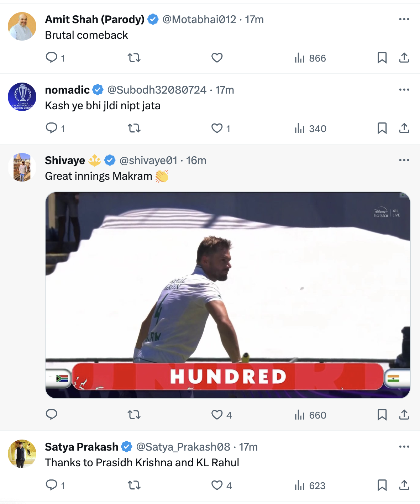The height and width of the screenshot is (504, 420).
Task: Open Shivaye's display name link
Action: pyautogui.click(x=65, y=161)
